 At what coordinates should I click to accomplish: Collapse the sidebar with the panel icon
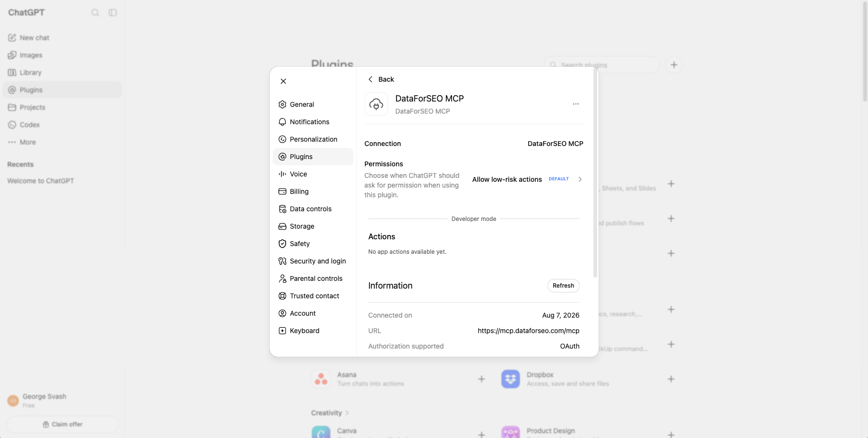tap(113, 13)
